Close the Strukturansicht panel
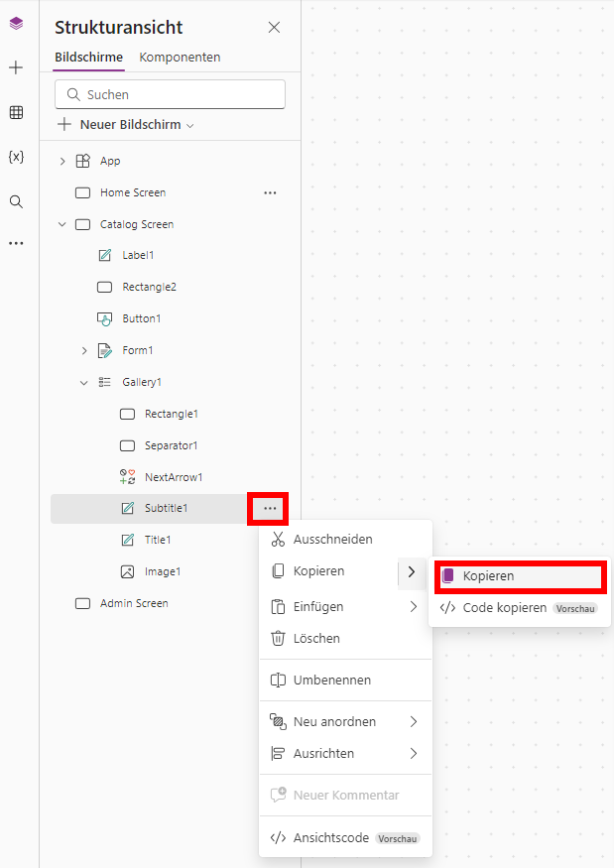The height and width of the screenshot is (868, 614). 274,27
